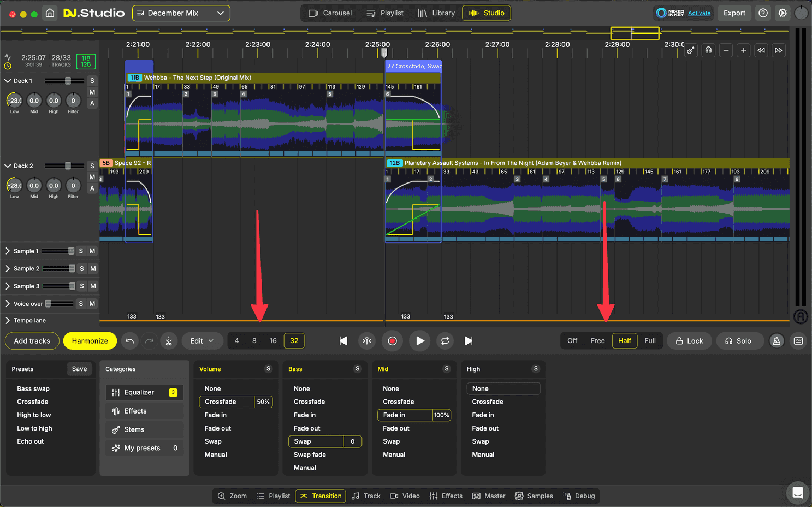Image resolution: width=812 pixels, height=507 pixels.
Task: Toggle Bass column S button
Action: [358, 369]
